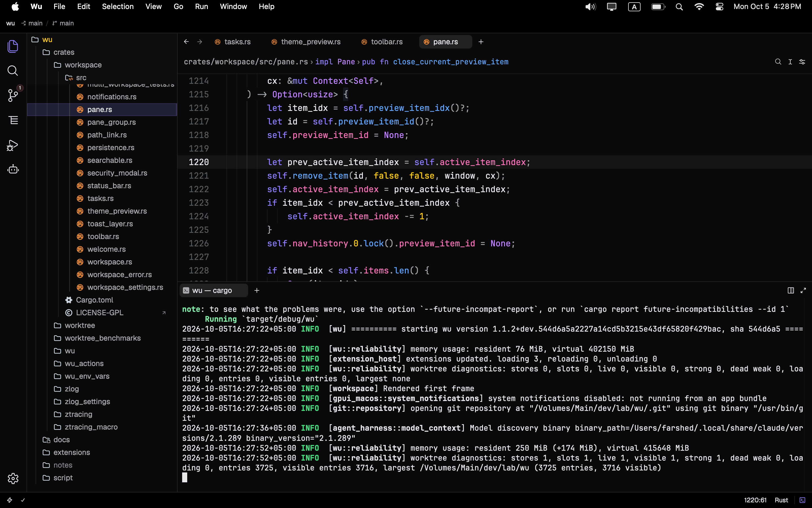This screenshot has width=812, height=508.
Task: Click the checkmark diagnostics status icon
Action: pos(23,500)
